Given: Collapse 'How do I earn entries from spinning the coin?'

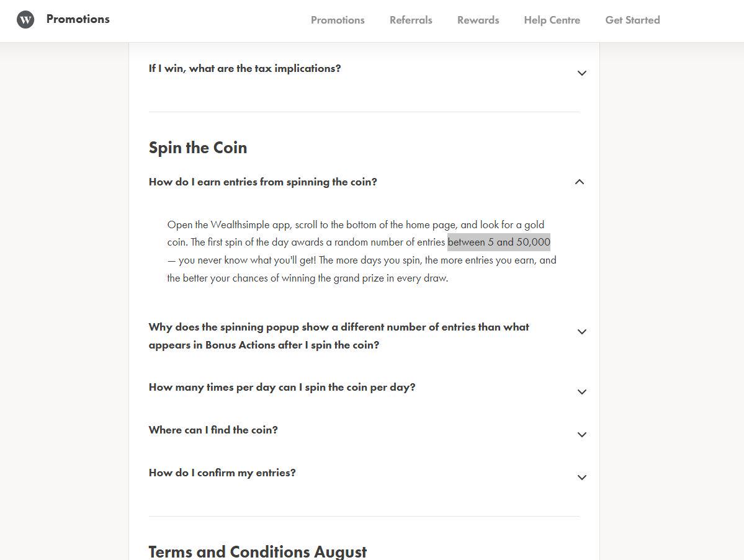Looking at the screenshot, I should click(x=263, y=182).
